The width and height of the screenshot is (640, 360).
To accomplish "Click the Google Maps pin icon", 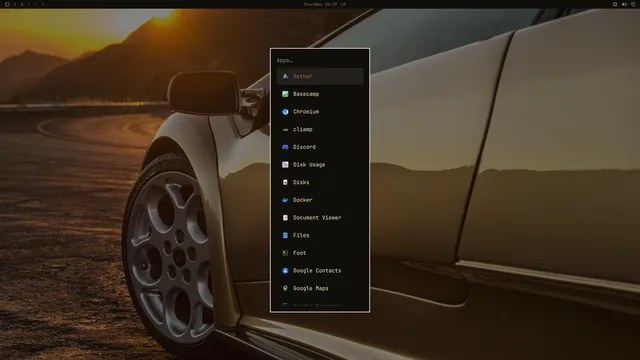I will coord(285,288).
